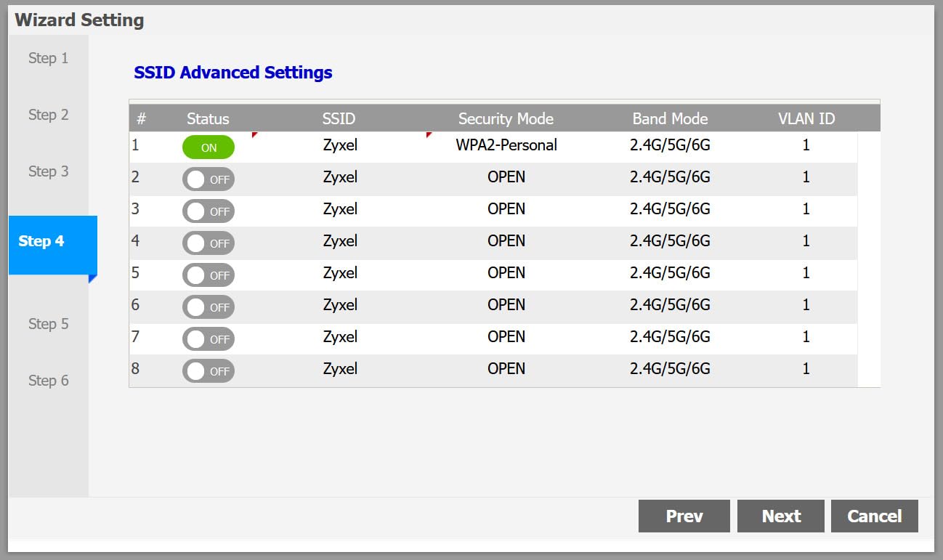Activate the SSID 8 toggle
This screenshot has height=560, width=943.
[208, 370]
